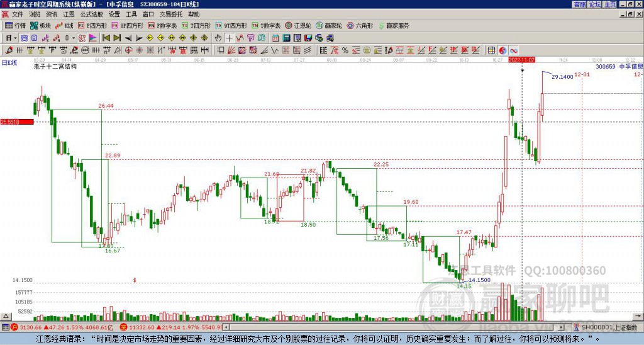The image size is (644, 345).
Task: Click the 客服 button in title bar
Action: [579, 4]
